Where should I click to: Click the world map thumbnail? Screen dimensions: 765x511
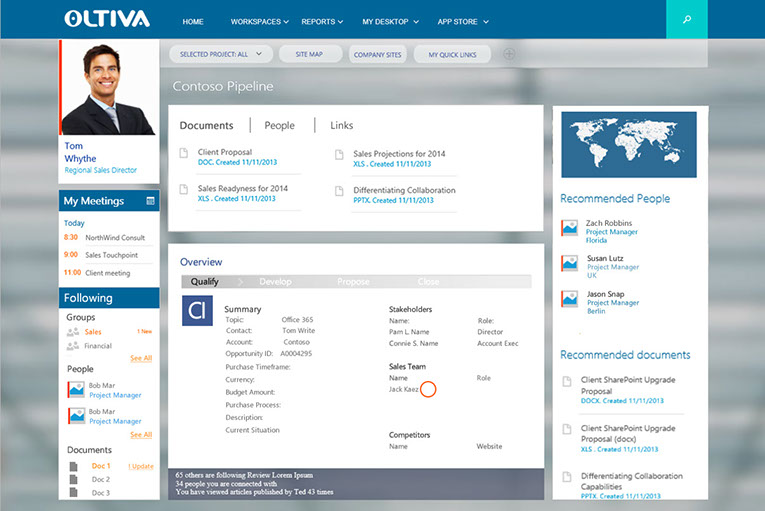pyautogui.click(x=629, y=145)
